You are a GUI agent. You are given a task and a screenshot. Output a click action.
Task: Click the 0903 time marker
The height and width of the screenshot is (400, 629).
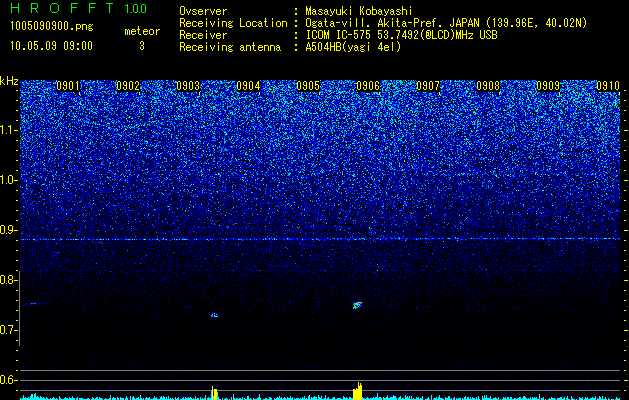point(188,86)
